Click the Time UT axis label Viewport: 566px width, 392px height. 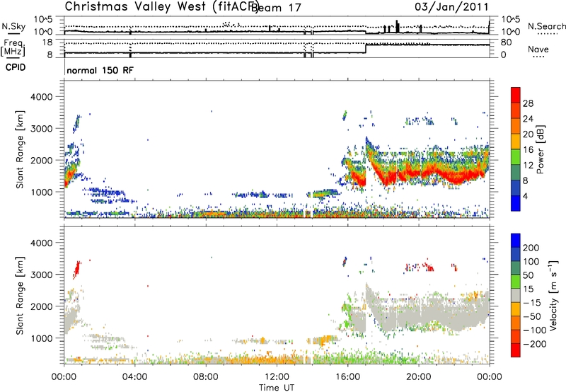[x=277, y=388]
